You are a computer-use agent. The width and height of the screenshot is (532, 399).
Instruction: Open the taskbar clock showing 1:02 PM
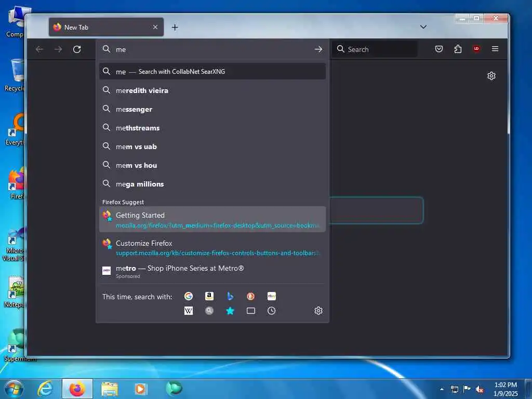(x=506, y=389)
